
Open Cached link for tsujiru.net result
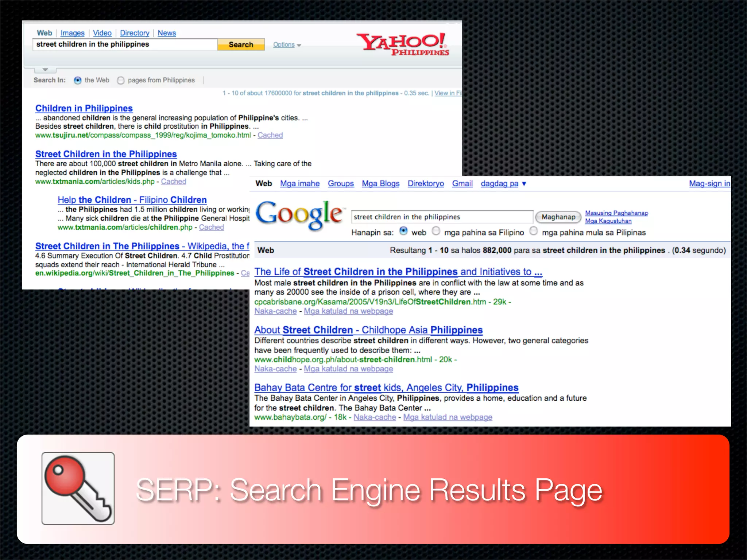[270, 135]
